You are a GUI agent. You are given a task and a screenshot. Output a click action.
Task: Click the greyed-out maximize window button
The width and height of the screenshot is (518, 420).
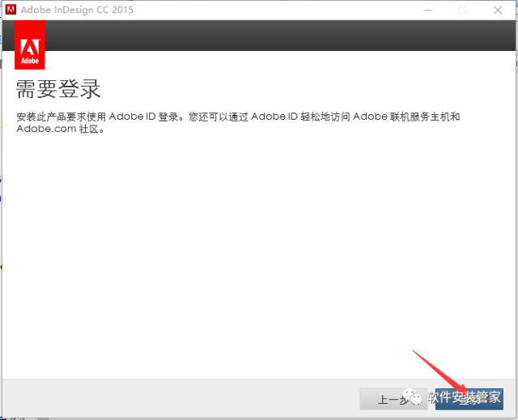462,10
